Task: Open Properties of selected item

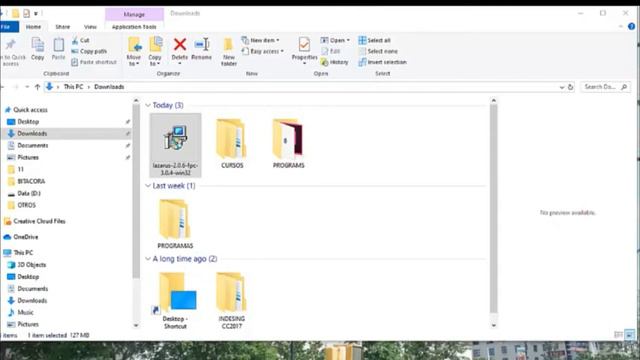Action: [304, 51]
